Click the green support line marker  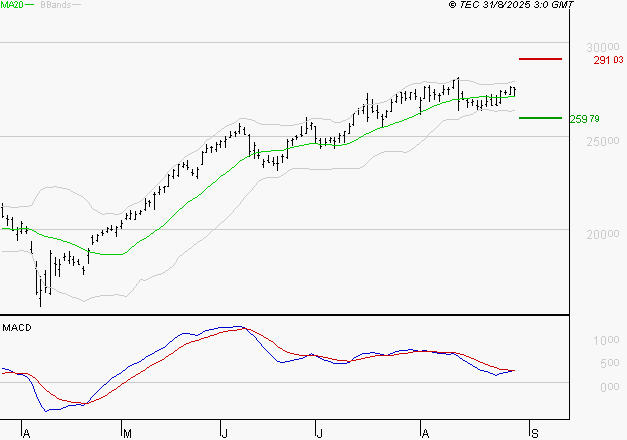point(540,118)
